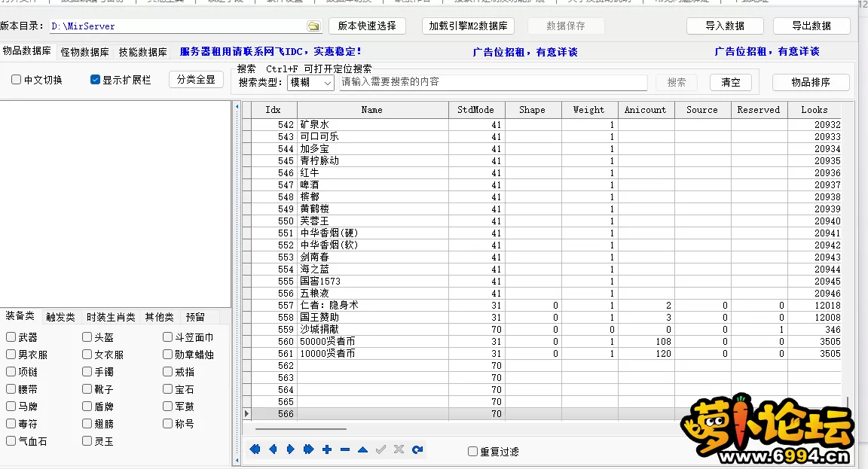Click 清空 button
This screenshot has width=868, height=469.
731,82
